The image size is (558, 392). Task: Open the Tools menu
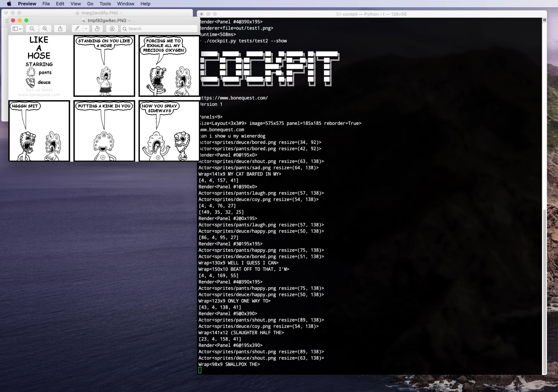(x=105, y=4)
